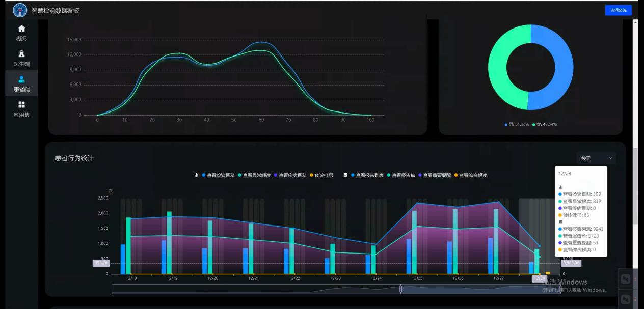Screen dimensions: 644x309
Task: Hide the 查看报告列表 line series
Action: coord(366,175)
